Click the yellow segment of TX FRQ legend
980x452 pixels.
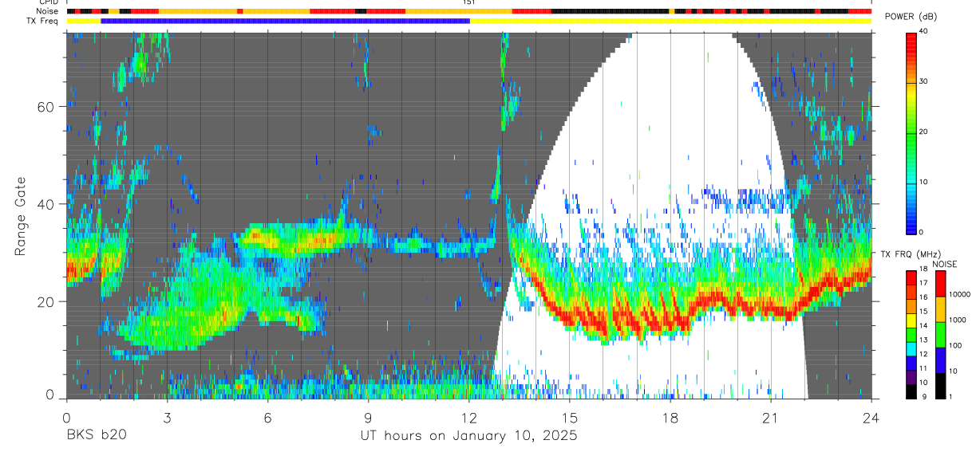point(911,320)
